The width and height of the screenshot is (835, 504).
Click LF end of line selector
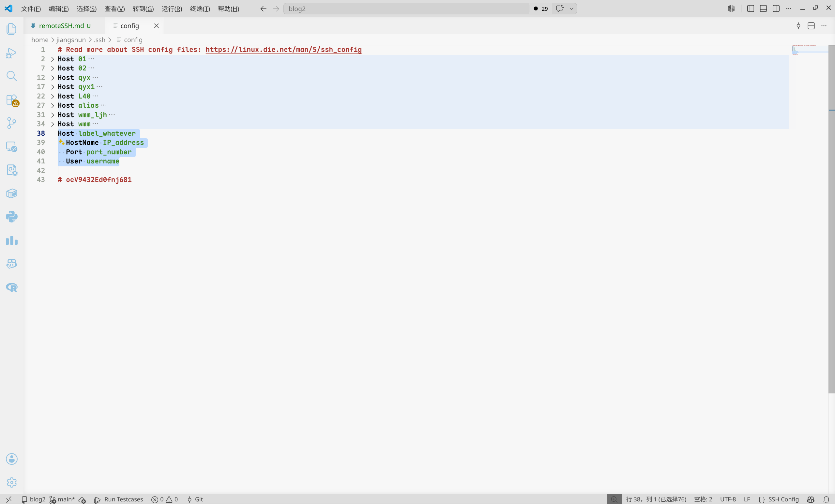coord(747,499)
